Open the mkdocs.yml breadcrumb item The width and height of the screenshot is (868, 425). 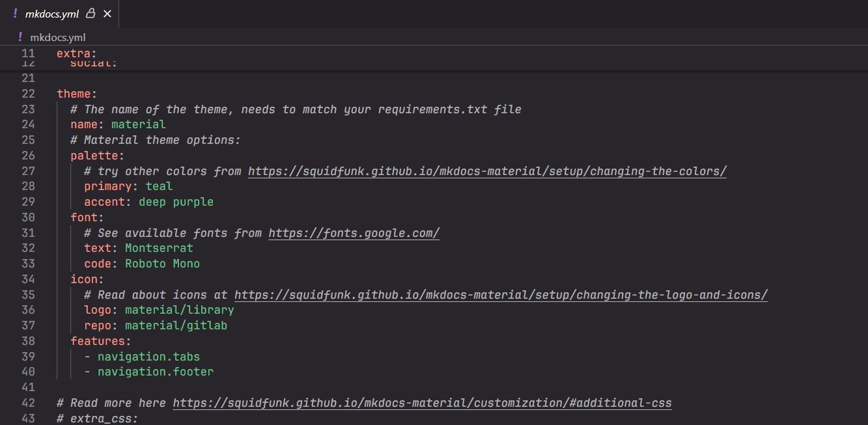(57, 37)
